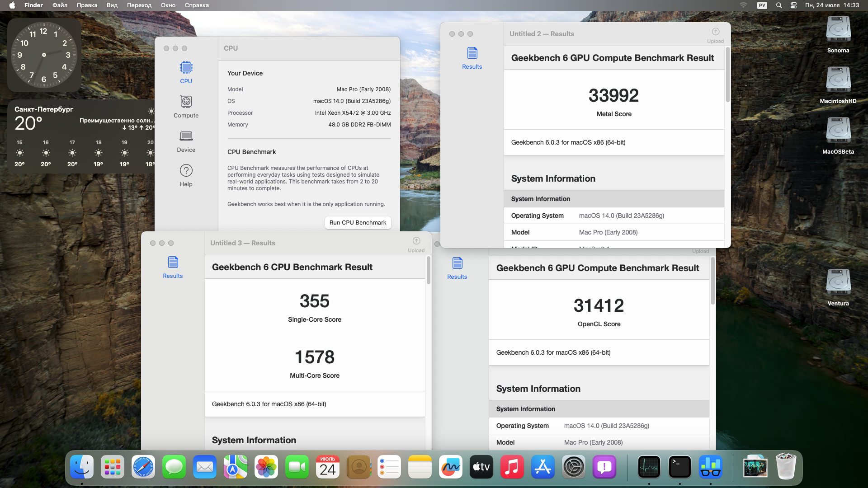Open Control Center in menu bar
This screenshot has width=868, height=488.
pyautogui.click(x=793, y=5)
